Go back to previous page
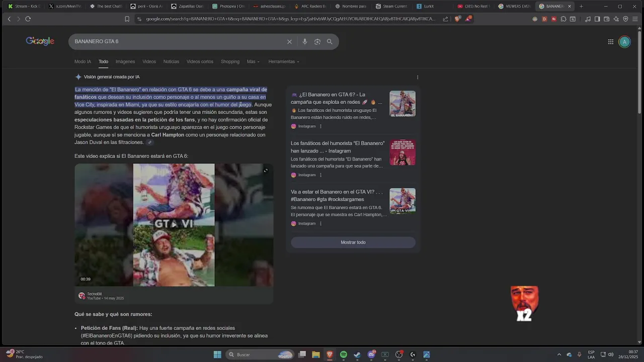The width and height of the screenshot is (644, 362). pyautogui.click(x=9, y=19)
